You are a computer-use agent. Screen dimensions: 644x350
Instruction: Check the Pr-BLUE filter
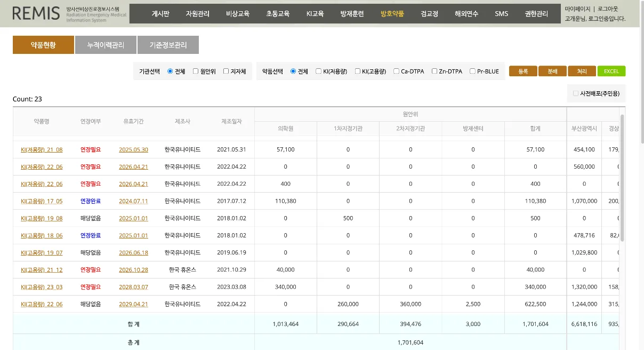(x=473, y=71)
